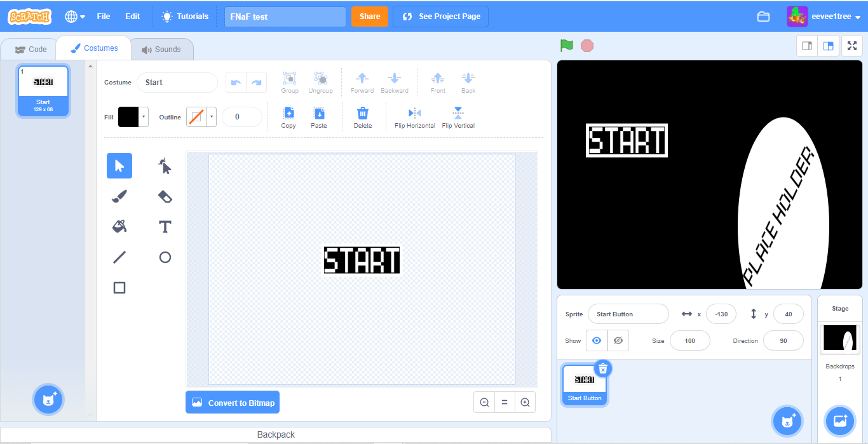Image resolution: width=868 pixels, height=444 pixels.
Task: Select the Rectangle tool
Action: [x=119, y=287]
